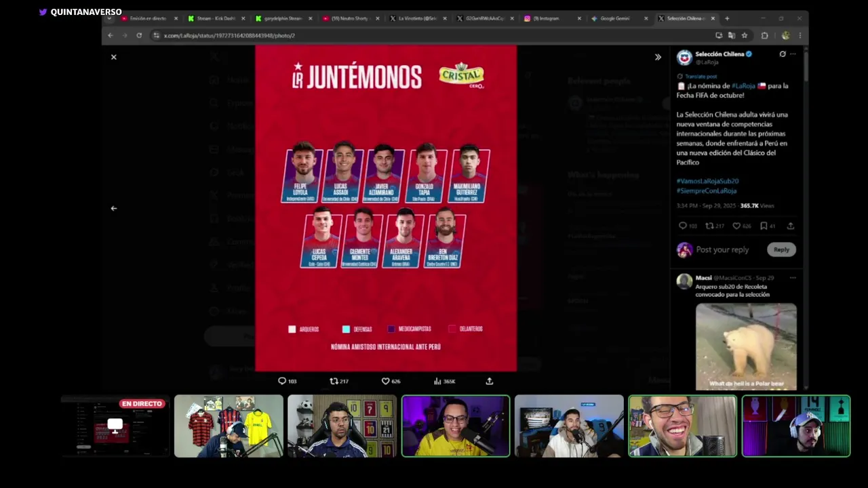Viewport: 868px width, 488px height.
Task: Open the polar bear image in Macsi's reply
Action: tap(746, 346)
